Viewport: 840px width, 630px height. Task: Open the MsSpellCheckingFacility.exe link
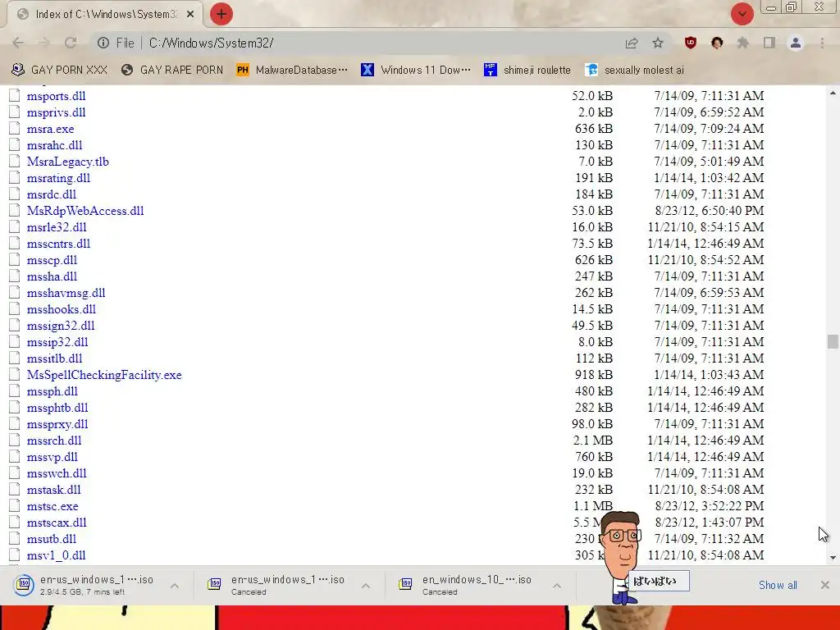point(104,374)
